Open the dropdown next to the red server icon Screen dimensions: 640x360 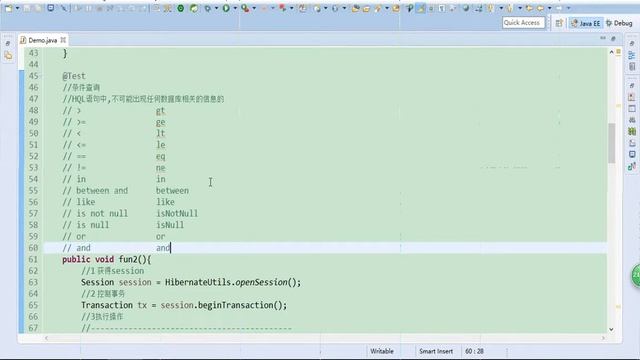coord(291,8)
